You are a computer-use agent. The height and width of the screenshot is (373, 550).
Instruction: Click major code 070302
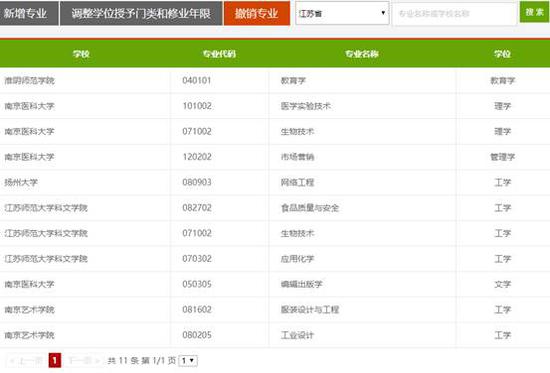(x=197, y=259)
